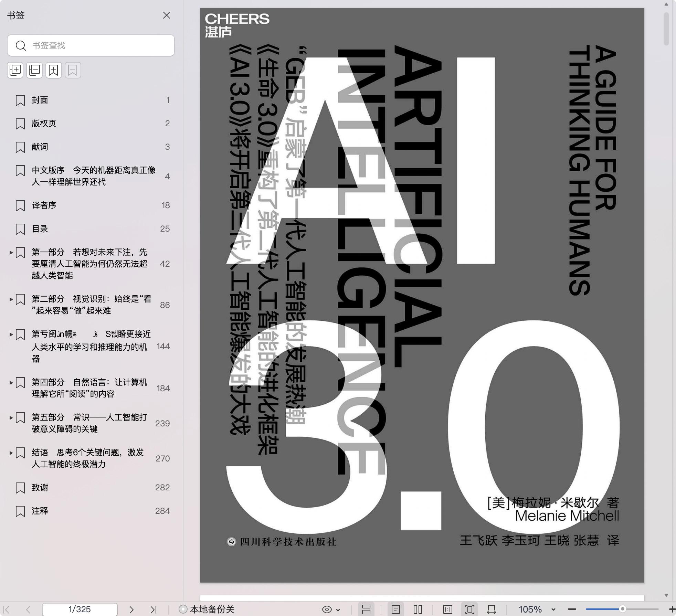The image size is (676, 616).
Task: Click page number 144 in bookmarks
Action: pyautogui.click(x=163, y=347)
